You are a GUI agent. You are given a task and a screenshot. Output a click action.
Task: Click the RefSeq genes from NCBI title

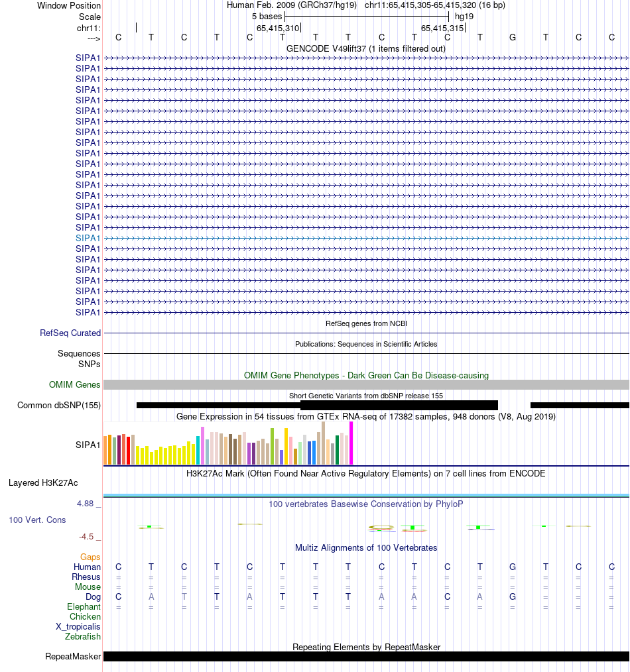[x=366, y=323]
